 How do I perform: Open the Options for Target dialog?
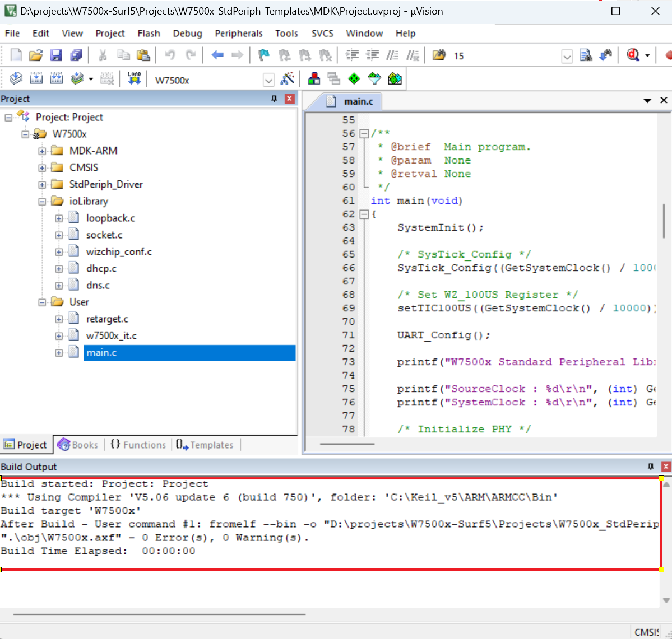(288, 79)
